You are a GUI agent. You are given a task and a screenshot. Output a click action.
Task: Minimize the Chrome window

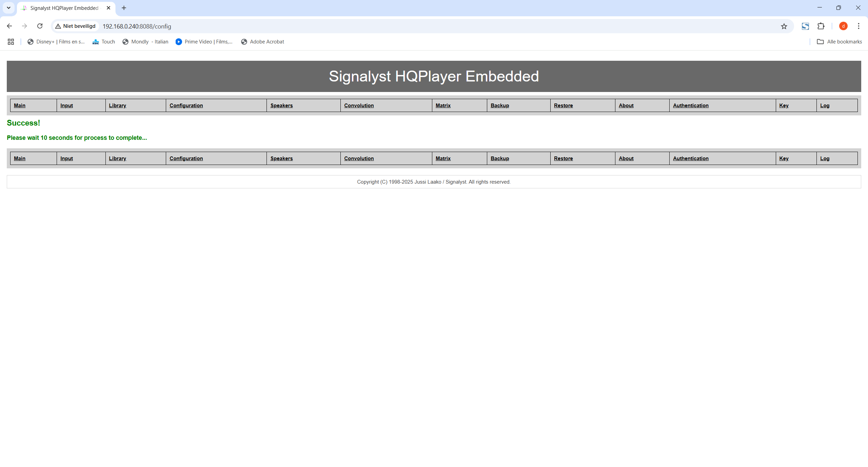(x=820, y=7)
